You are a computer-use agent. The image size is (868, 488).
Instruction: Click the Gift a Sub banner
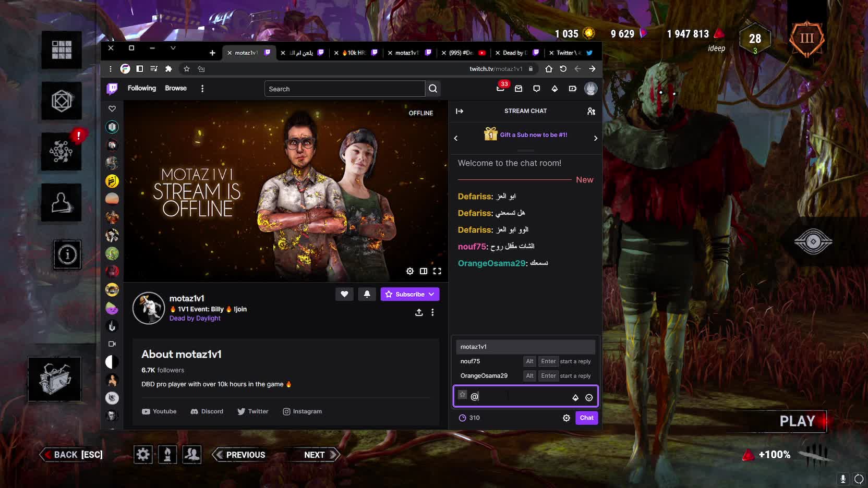(526, 135)
